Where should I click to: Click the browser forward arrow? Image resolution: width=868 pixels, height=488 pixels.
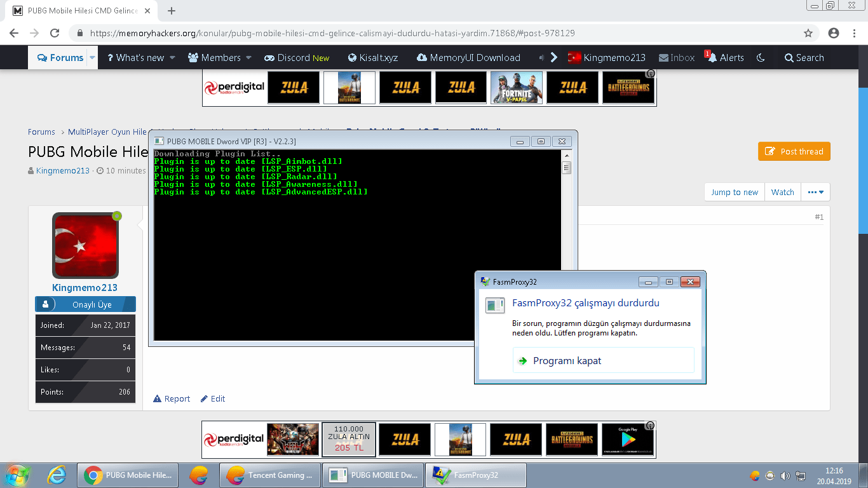[34, 33]
